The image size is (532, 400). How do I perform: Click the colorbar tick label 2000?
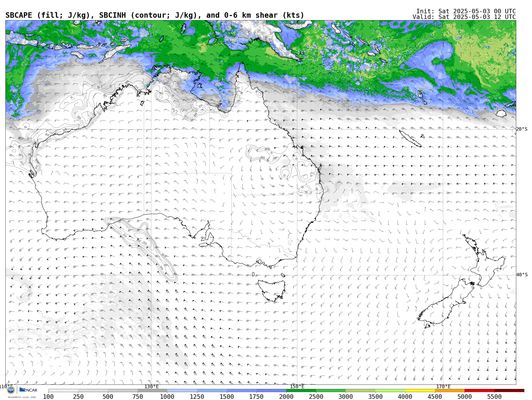(286, 397)
